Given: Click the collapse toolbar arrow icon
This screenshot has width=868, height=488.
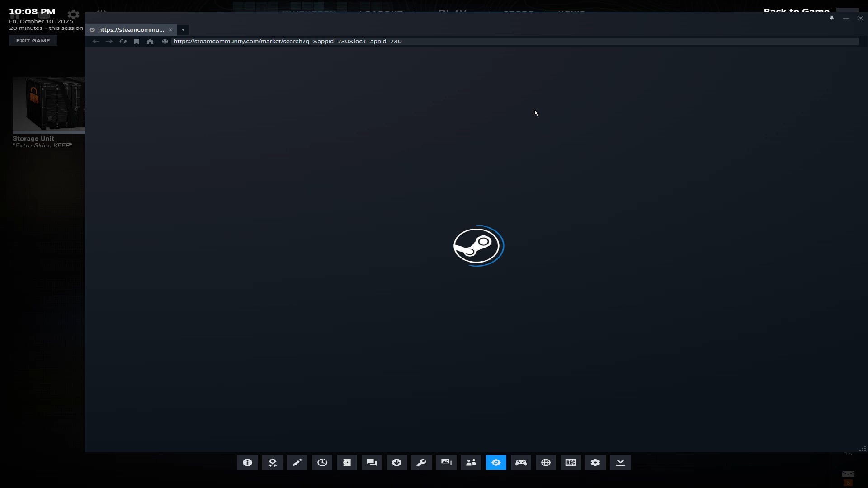Looking at the screenshot, I should (620, 462).
